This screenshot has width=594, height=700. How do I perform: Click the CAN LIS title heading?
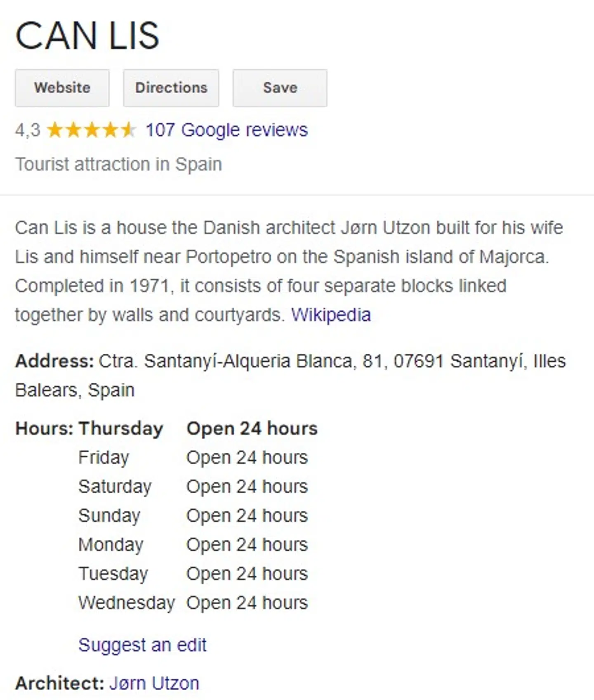[x=87, y=36]
